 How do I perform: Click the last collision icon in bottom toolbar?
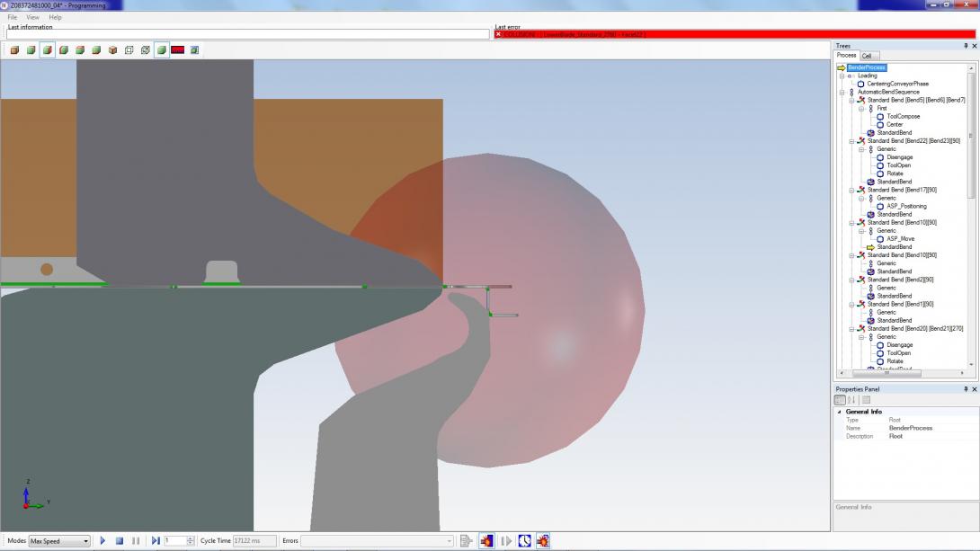tap(543, 541)
